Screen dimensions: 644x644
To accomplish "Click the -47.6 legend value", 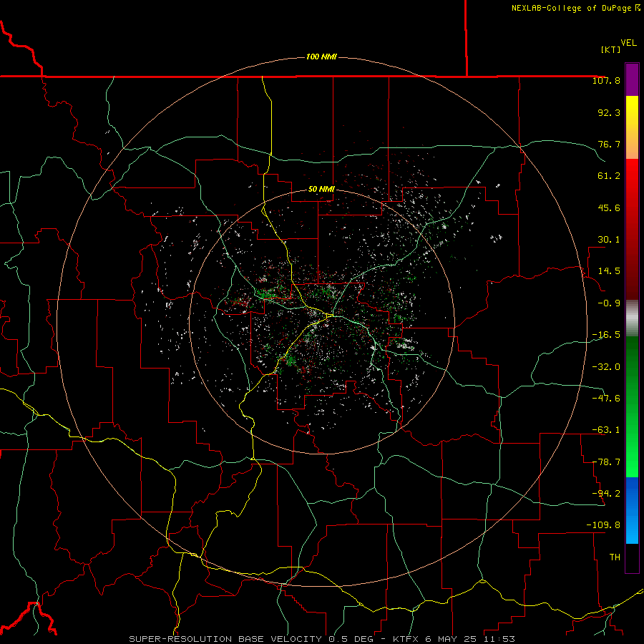I will [x=606, y=399].
